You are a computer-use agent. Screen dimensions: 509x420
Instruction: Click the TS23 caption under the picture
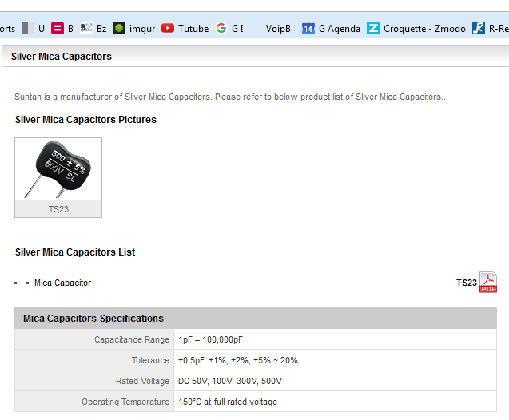click(x=58, y=209)
